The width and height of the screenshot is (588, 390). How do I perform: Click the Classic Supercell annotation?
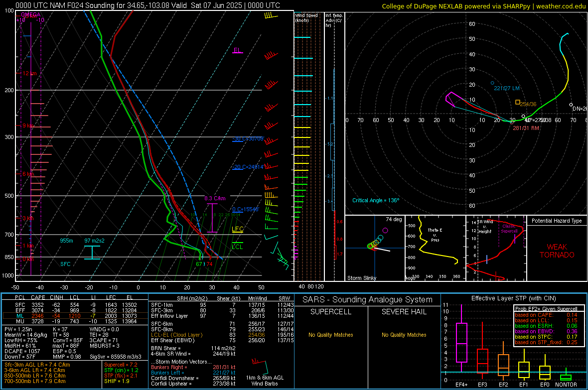click(509, 229)
